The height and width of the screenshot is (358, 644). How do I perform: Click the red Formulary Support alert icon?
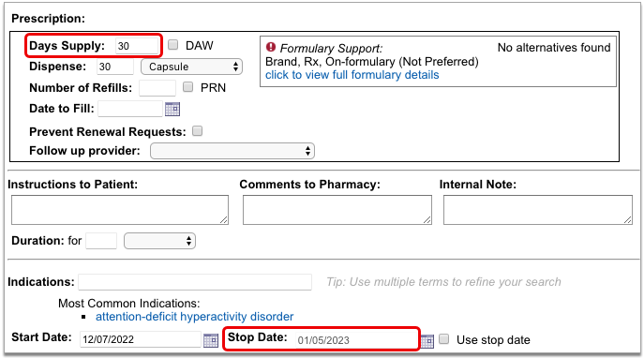[271, 47]
